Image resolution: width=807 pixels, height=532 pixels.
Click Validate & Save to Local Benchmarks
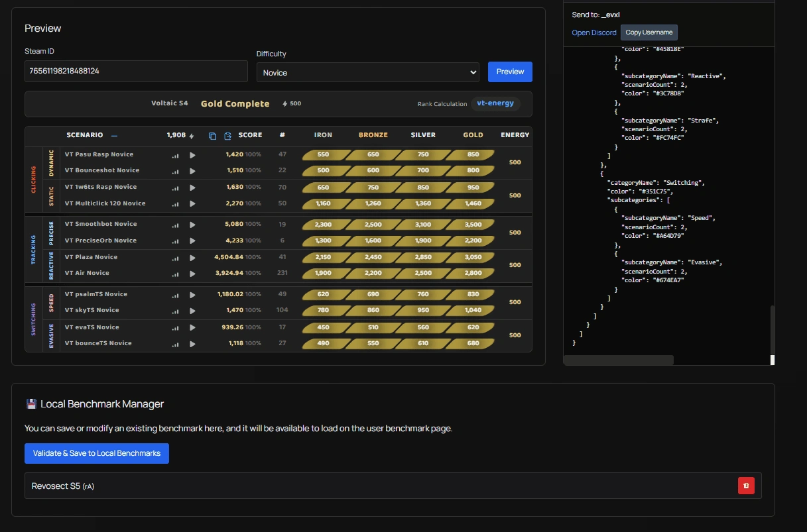pyautogui.click(x=97, y=453)
